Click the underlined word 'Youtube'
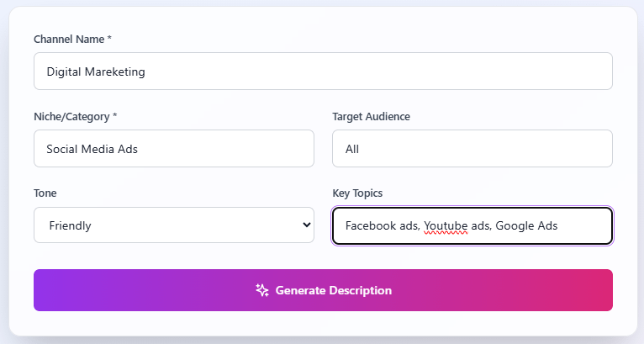 click(x=446, y=225)
